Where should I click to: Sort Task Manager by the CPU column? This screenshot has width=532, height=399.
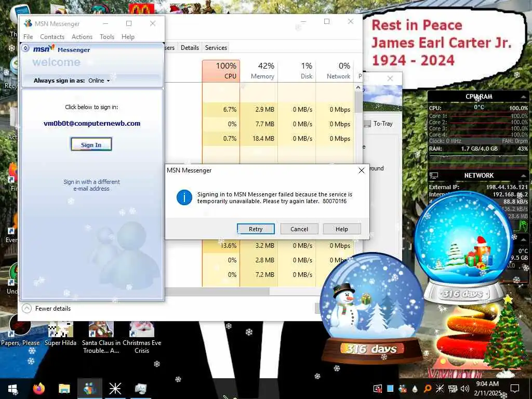(x=221, y=71)
